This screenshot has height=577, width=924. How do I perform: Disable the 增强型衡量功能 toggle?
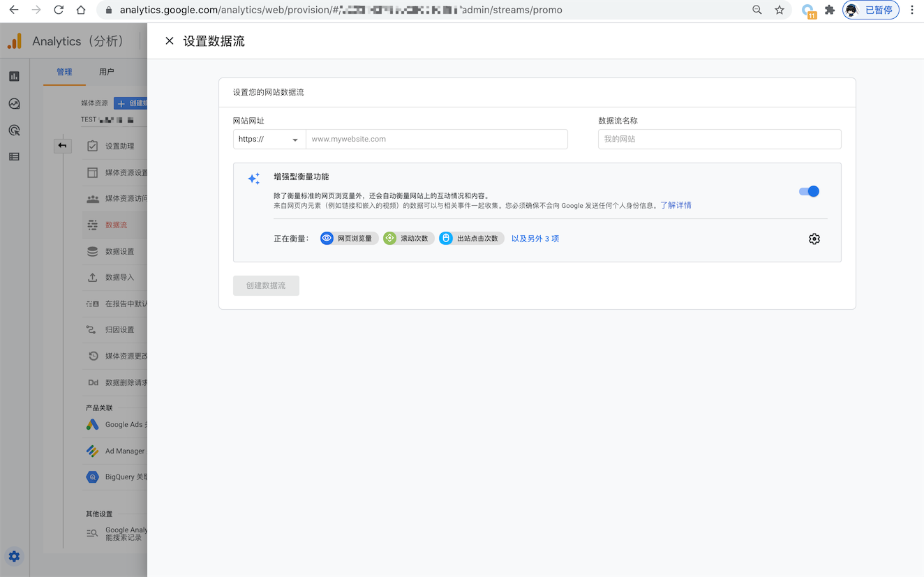click(808, 190)
